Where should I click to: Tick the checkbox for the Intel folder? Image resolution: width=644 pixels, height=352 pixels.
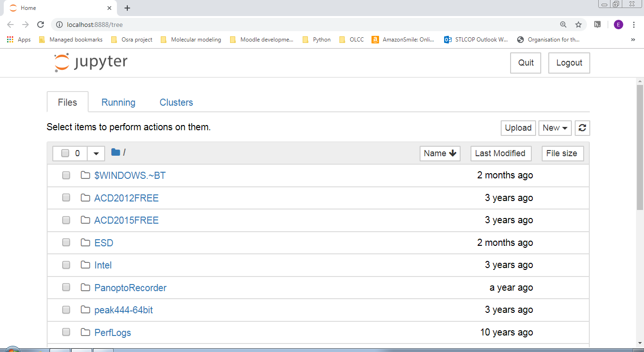pos(66,265)
